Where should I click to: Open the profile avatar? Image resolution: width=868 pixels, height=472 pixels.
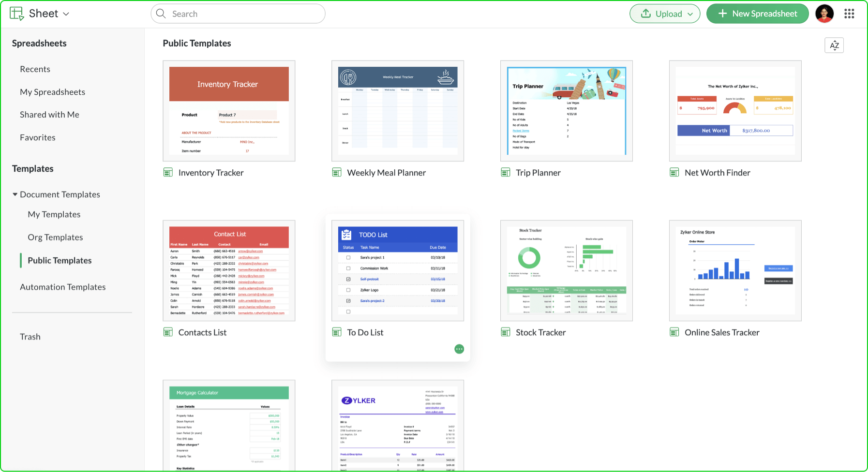[824, 14]
